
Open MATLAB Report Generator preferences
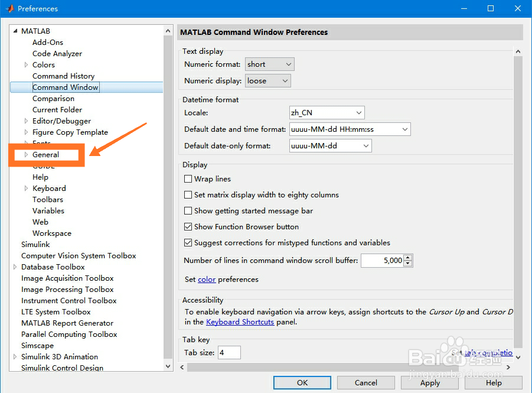pos(67,323)
